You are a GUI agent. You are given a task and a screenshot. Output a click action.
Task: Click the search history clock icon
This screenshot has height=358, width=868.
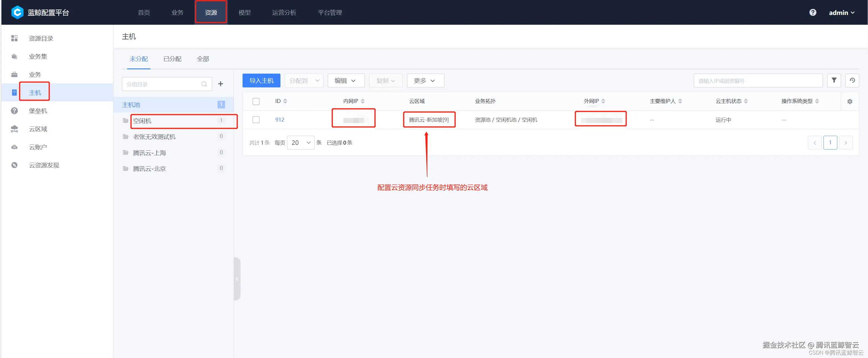tap(852, 80)
